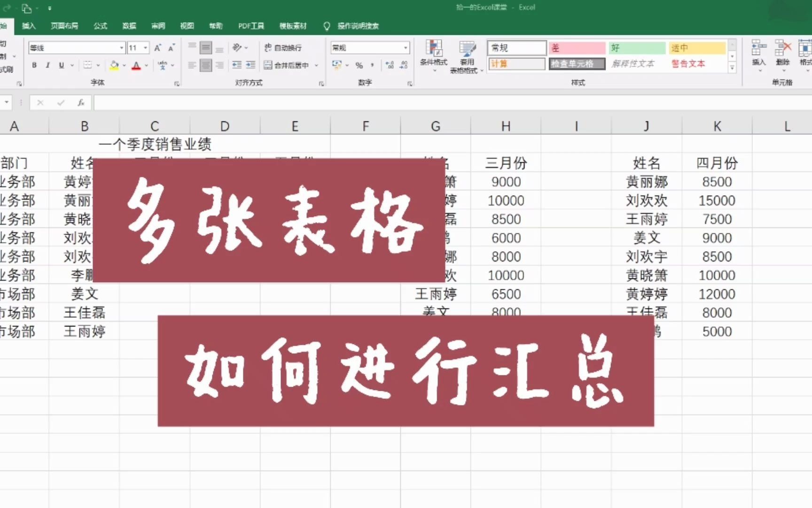
Task: Click the decrease font size icon
Action: point(172,48)
